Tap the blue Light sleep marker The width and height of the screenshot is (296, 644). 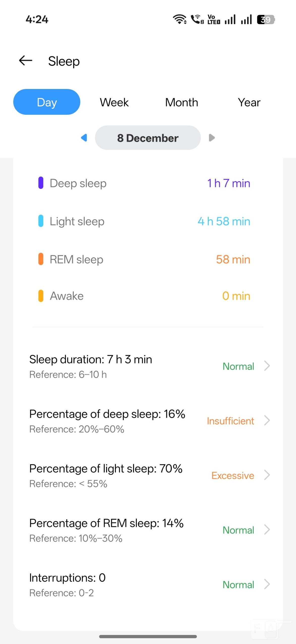coord(41,221)
